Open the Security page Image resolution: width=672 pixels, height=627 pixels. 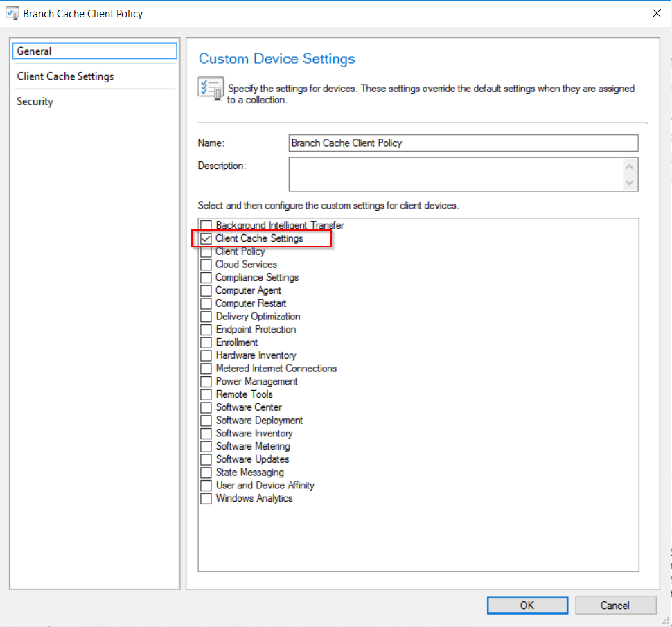point(35,101)
